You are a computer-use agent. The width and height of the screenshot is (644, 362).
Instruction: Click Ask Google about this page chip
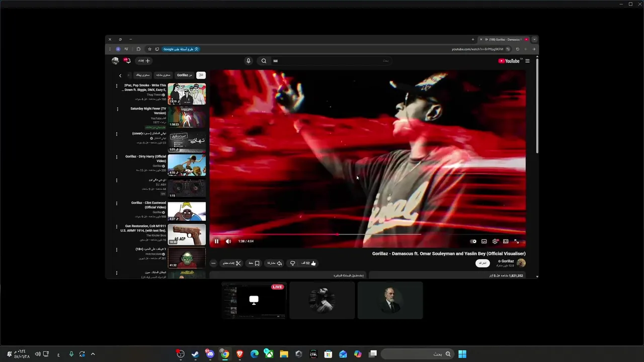click(181, 49)
